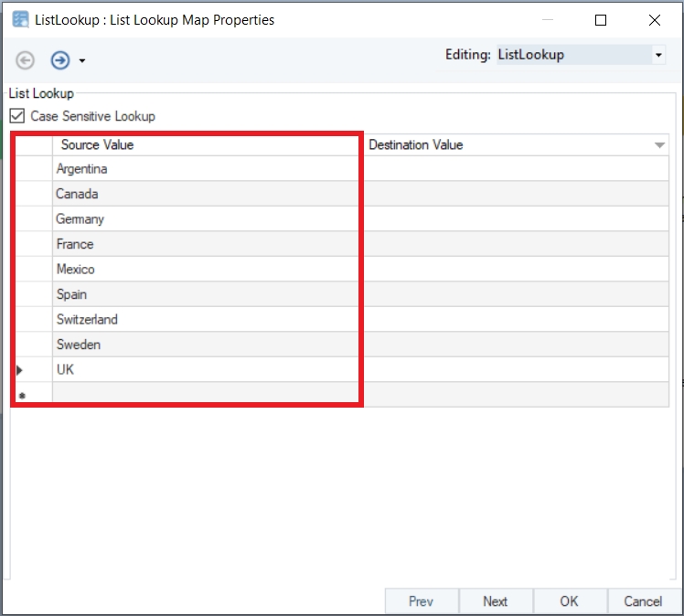Image resolution: width=684 pixels, height=616 pixels.
Task: Expand the forward arrow history dropdown
Action: point(82,61)
